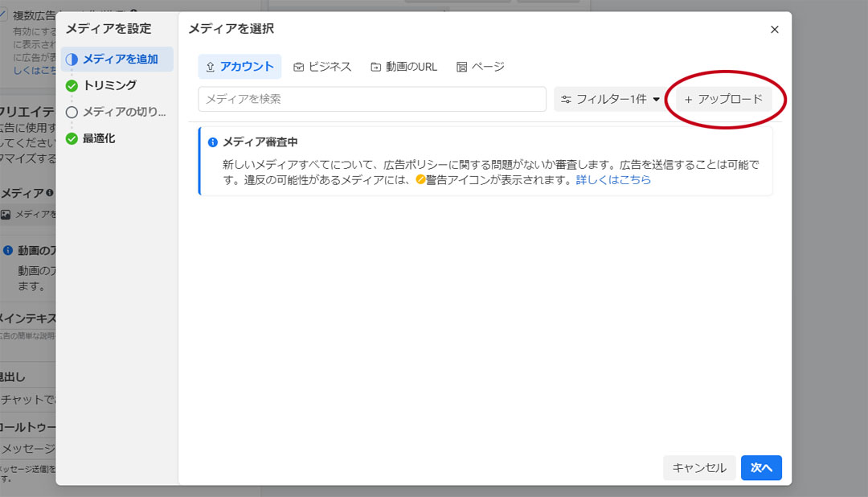The width and height of the screenshot is (868, 497).
Task: Click the 次へ button
Action: pos(760,467)
